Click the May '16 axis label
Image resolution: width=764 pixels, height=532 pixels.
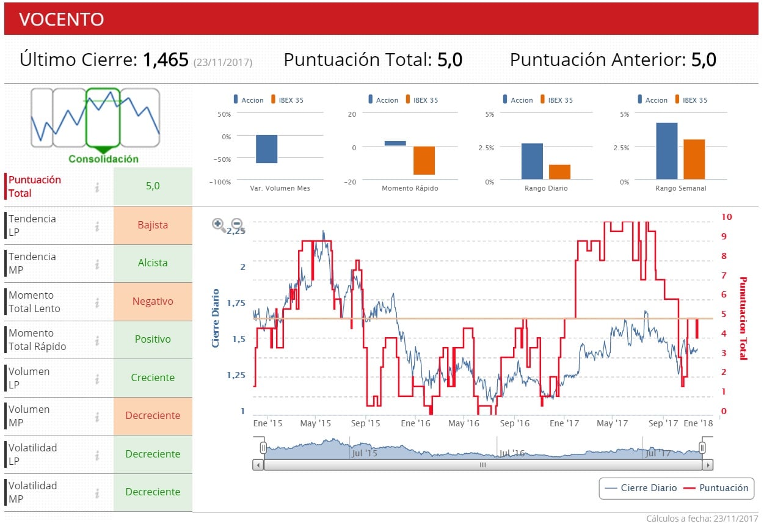464,423
